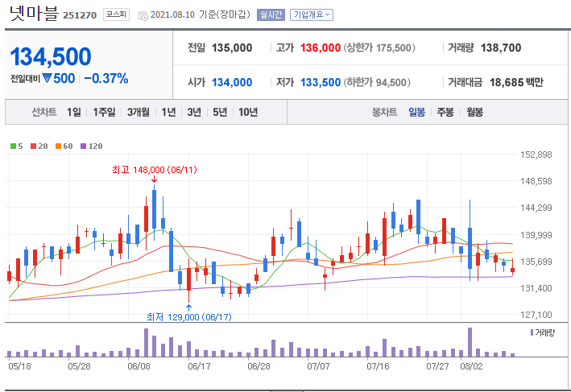Show the 3년 line chart
This screenshot has width=571, height=392.
194,112
